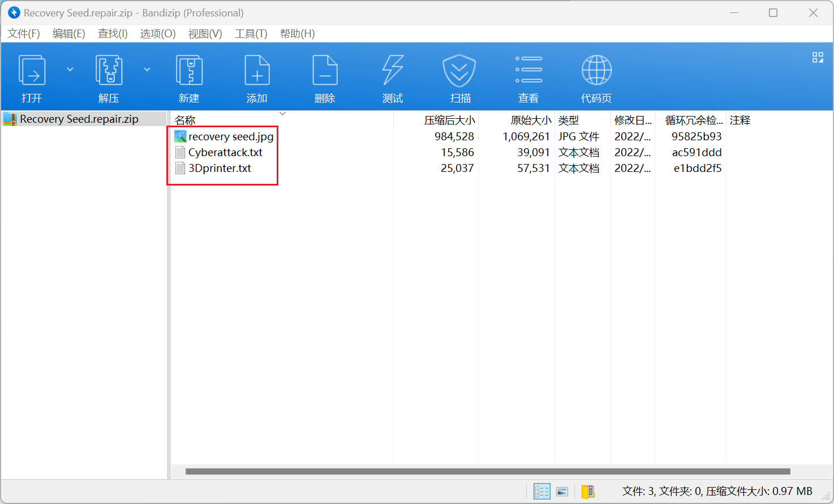Select Recovery Seed.repair.zip in the tree
Image resolution: width=834 pixels, height=504 pixels.
79,119
